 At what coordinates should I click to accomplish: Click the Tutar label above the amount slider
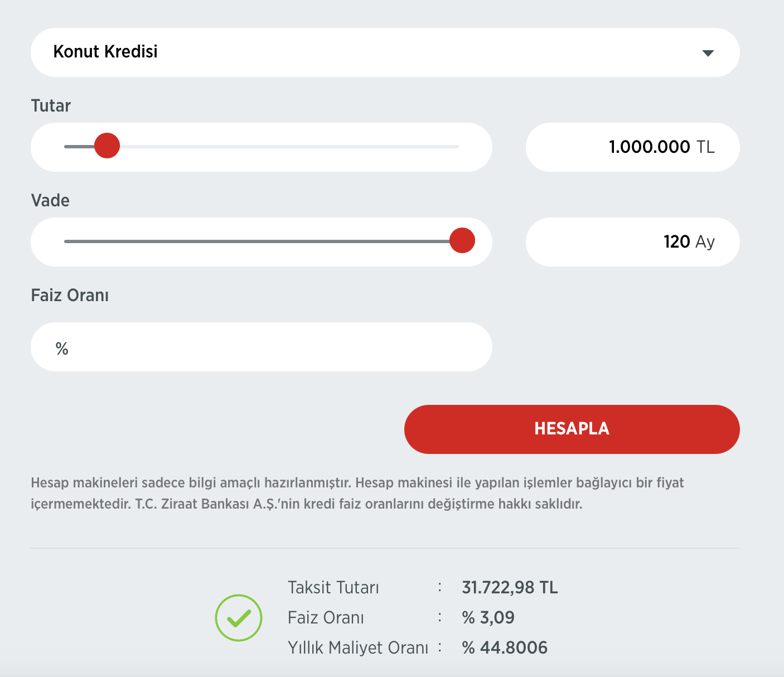tap(51, 105)
